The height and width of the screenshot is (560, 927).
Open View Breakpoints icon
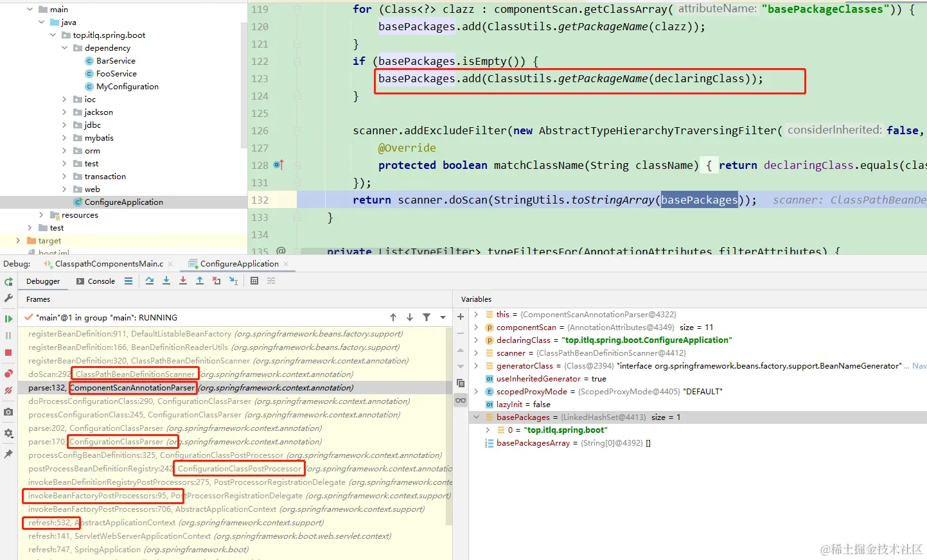[x=8, y=373]
